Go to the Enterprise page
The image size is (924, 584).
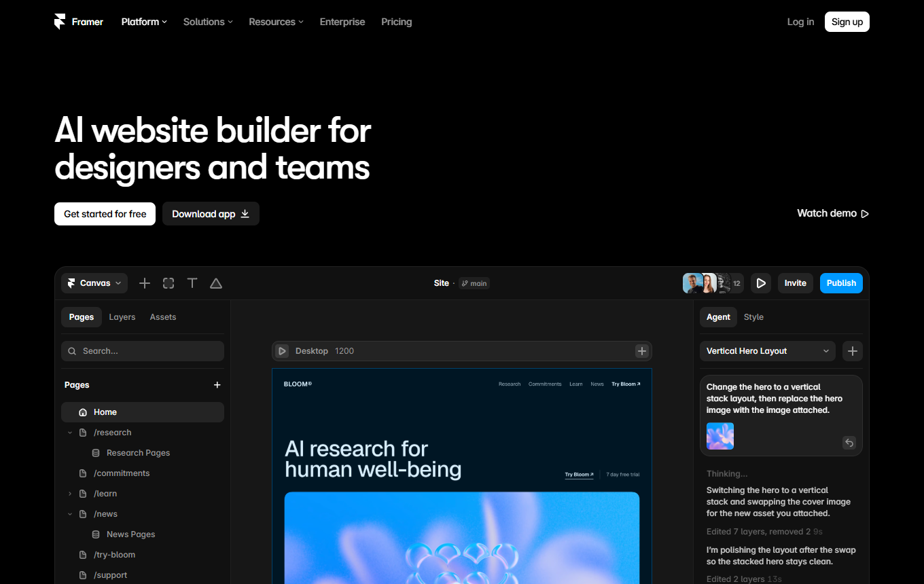(x=342, y=22)
